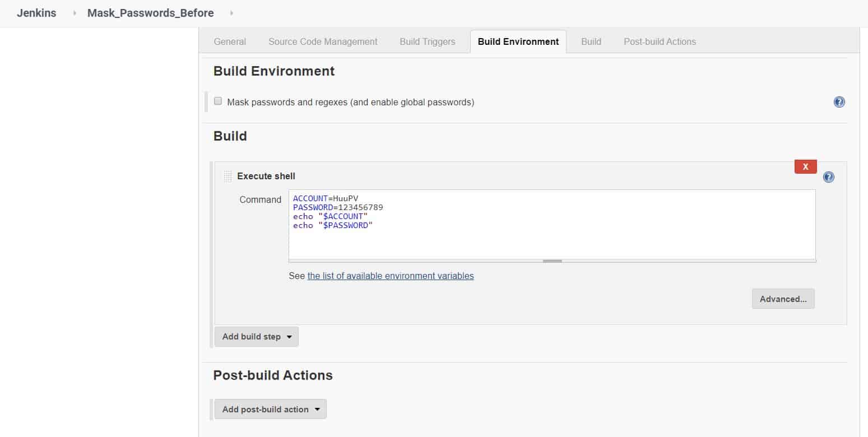Switch to the Build tab
868x437 pixels.
click(x=591, y=41)
